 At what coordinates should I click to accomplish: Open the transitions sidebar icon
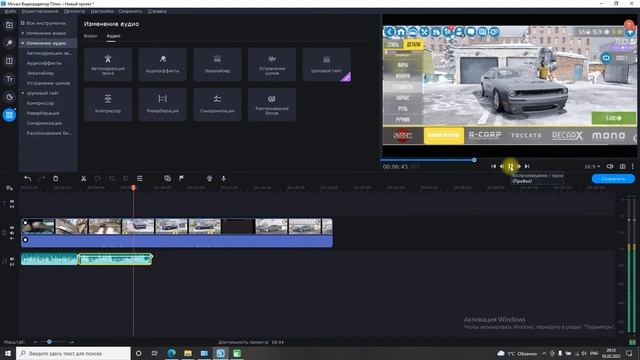(x=9, y=61)
